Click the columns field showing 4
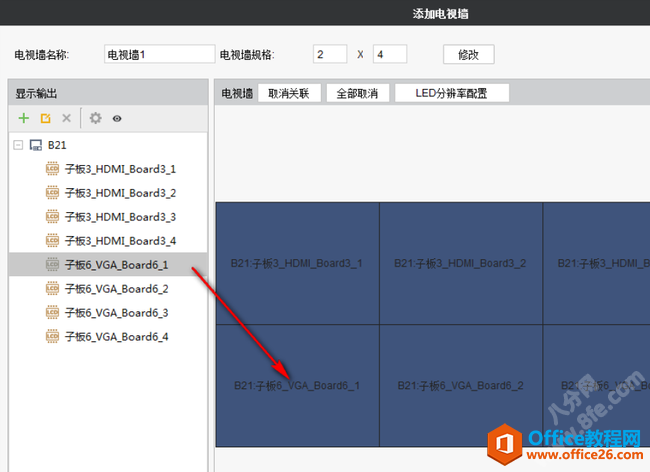Screen dimensions: 650x472 (390, 54)
